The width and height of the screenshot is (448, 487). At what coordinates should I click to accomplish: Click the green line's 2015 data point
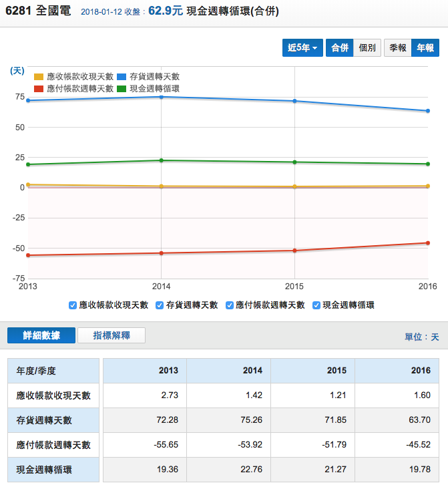pyautogui.click(x=294, y=162)
